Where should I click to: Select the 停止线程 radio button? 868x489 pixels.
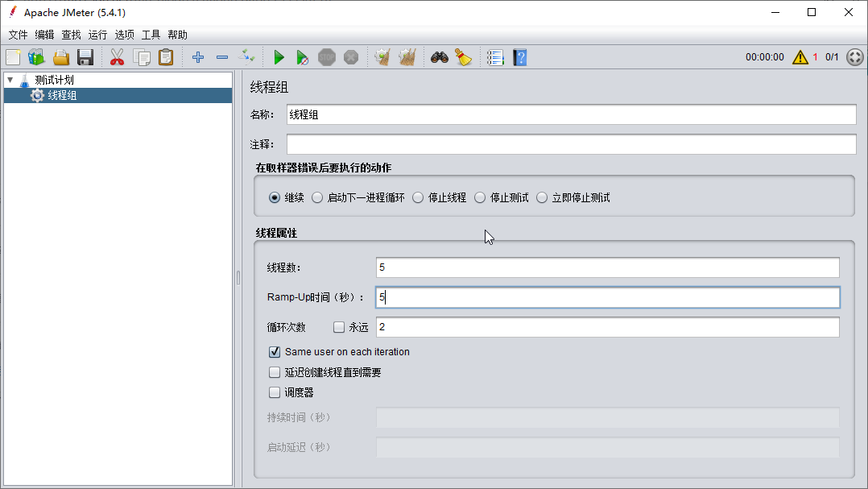pos(417,197)
